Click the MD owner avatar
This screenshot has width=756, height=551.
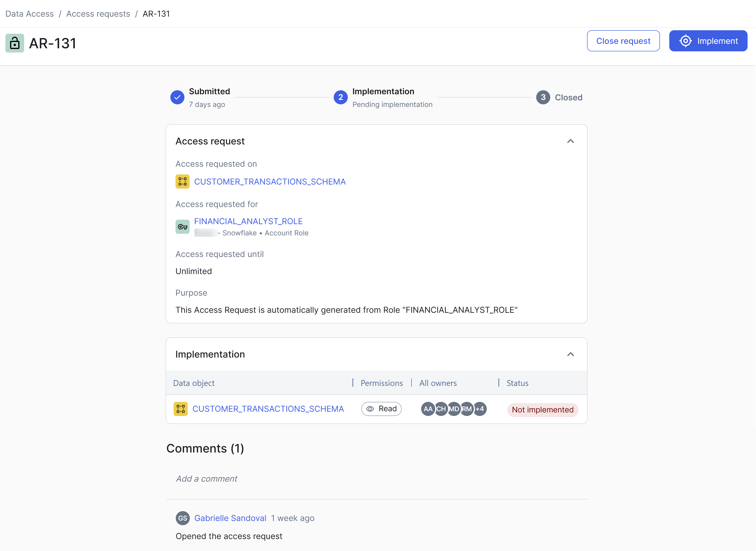coord(454,409)
